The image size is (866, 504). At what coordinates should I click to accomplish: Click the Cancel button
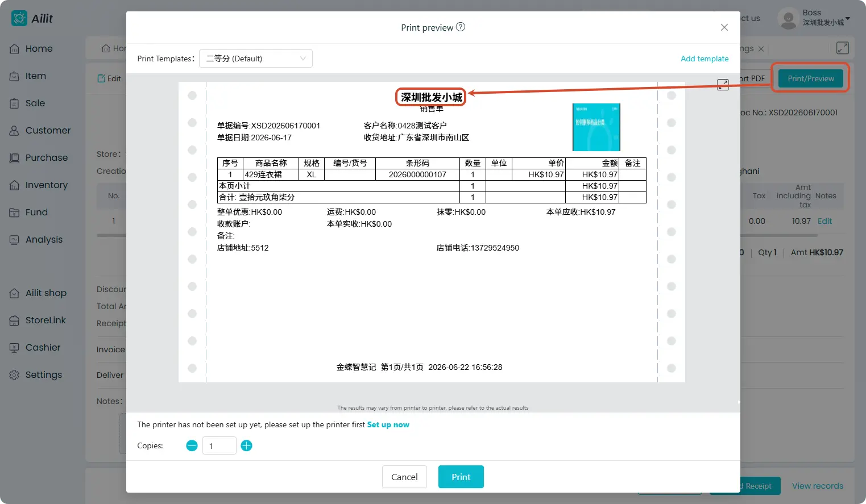404,477
